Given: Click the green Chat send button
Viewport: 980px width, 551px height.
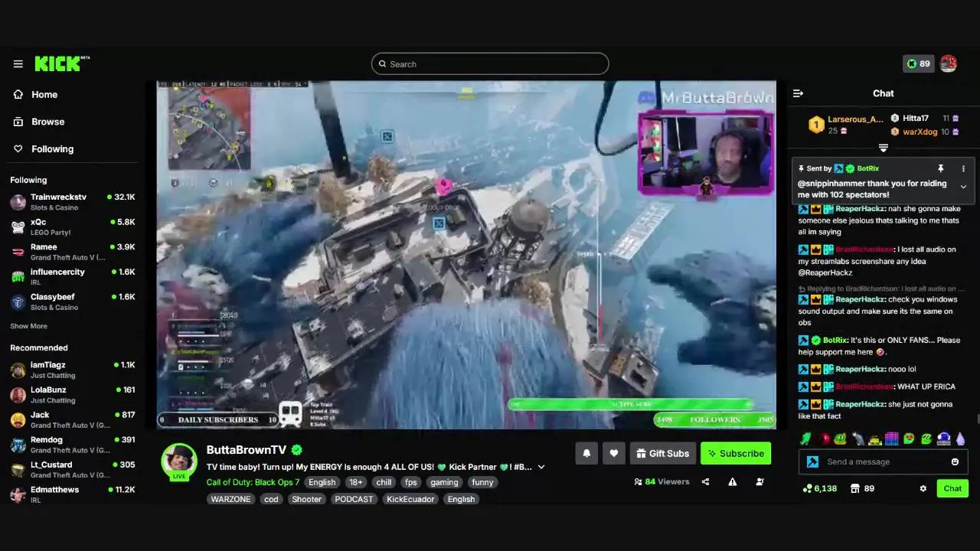Looking at the screenshot, I should (952, 488).
